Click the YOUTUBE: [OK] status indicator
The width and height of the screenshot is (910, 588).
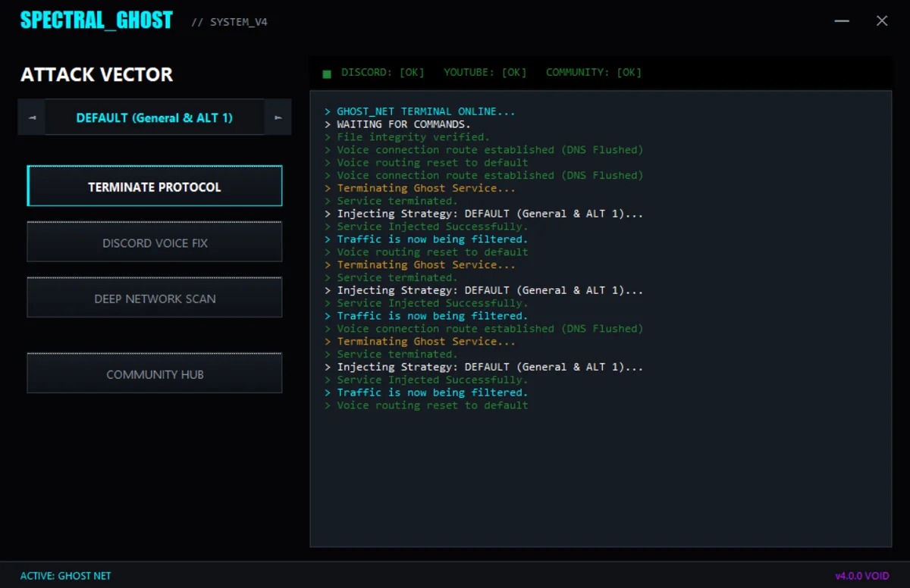(x=485, y=72)
